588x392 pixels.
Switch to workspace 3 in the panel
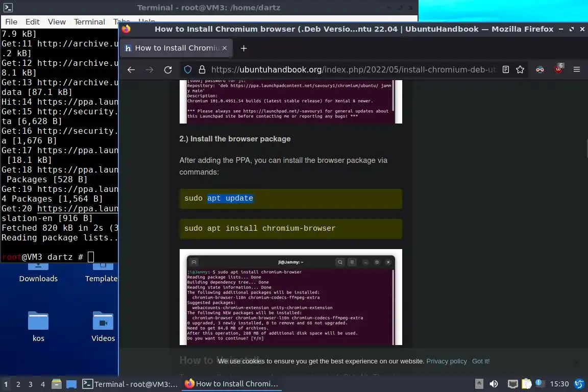tap(31, 384)
